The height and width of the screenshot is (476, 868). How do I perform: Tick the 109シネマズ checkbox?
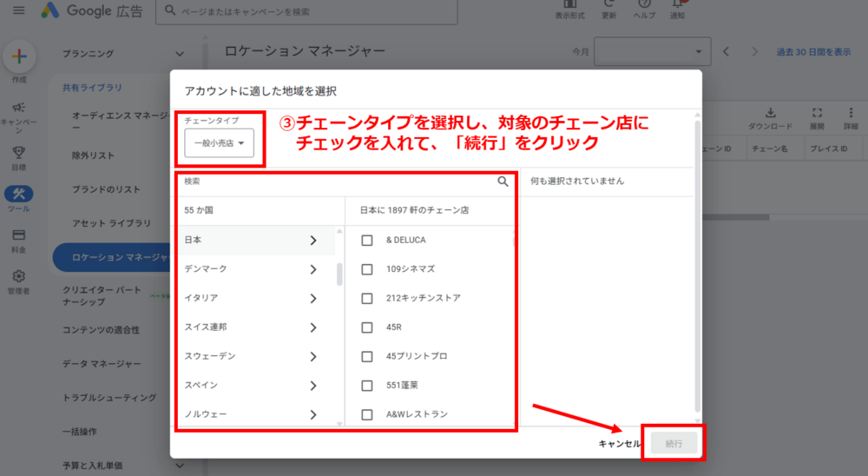[x=367, y=269]
